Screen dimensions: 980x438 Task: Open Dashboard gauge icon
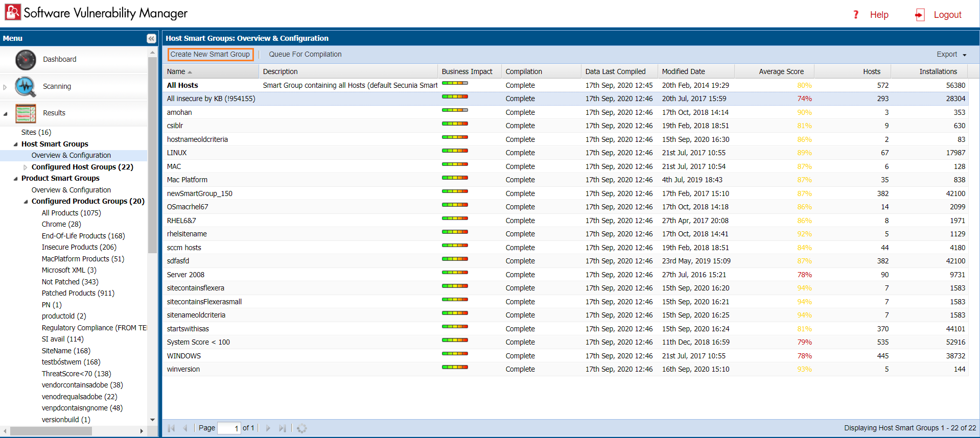click(x=26, y=60)
